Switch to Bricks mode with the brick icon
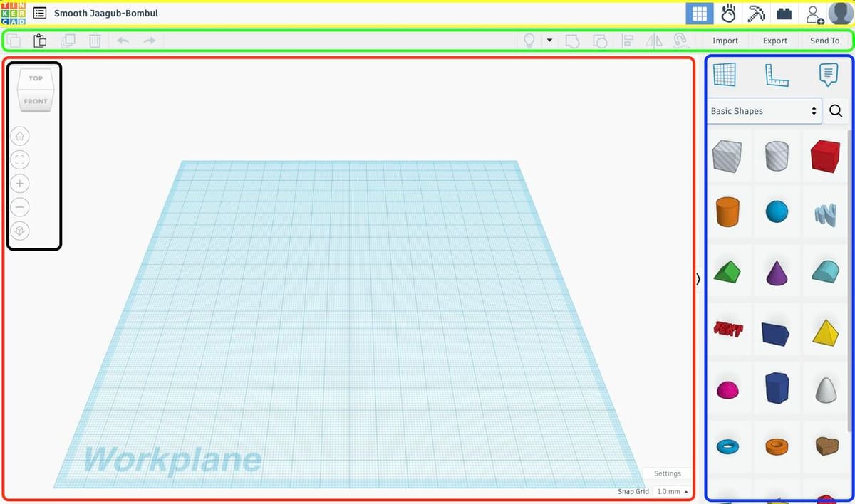This screenshot has width=855, height=504. coord(784,14)
